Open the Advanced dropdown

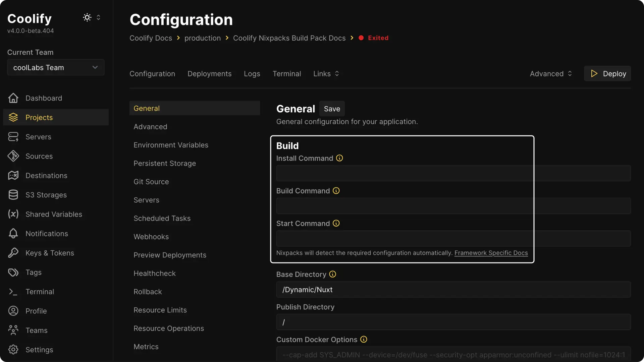550,73
